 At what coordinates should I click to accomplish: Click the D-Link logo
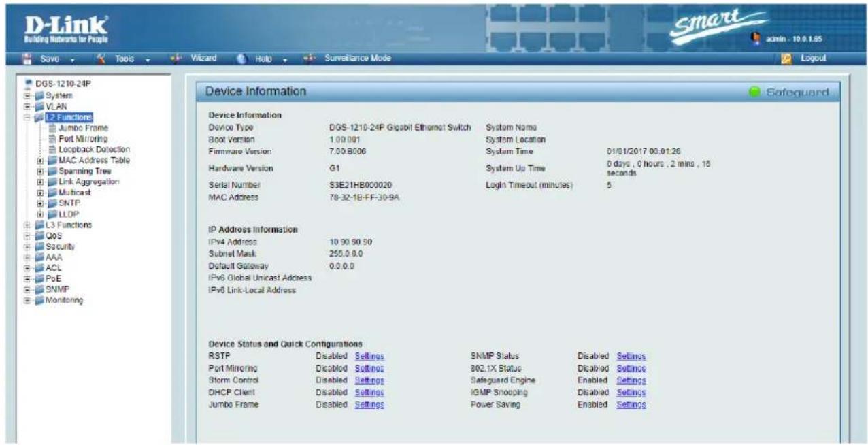tap(65, 29)
